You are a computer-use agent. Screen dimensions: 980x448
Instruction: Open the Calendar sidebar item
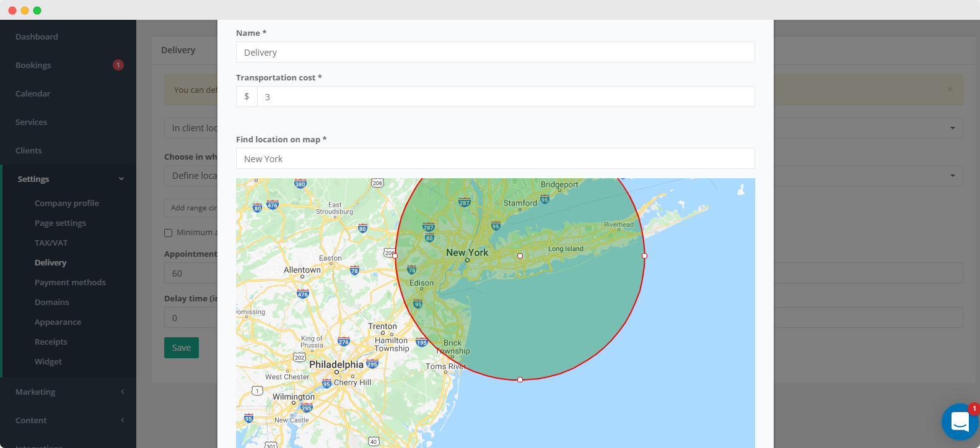coord(33,93)
